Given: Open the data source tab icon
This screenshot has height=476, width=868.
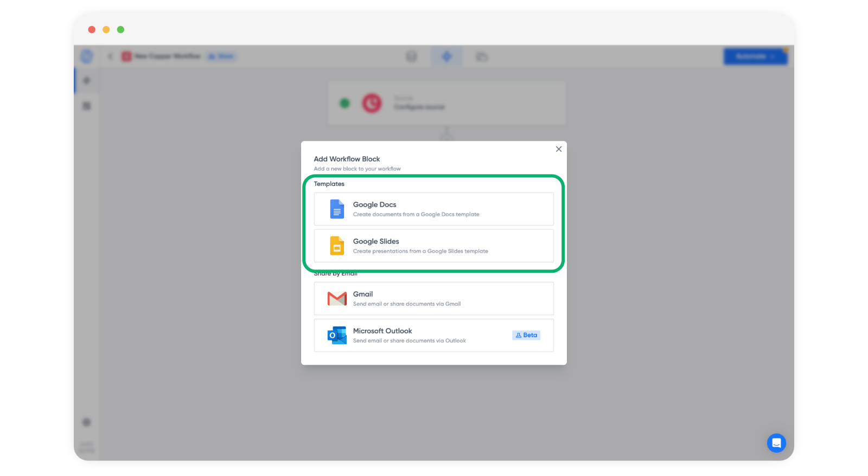Looking at the screenshot, I should coord(412,56).
